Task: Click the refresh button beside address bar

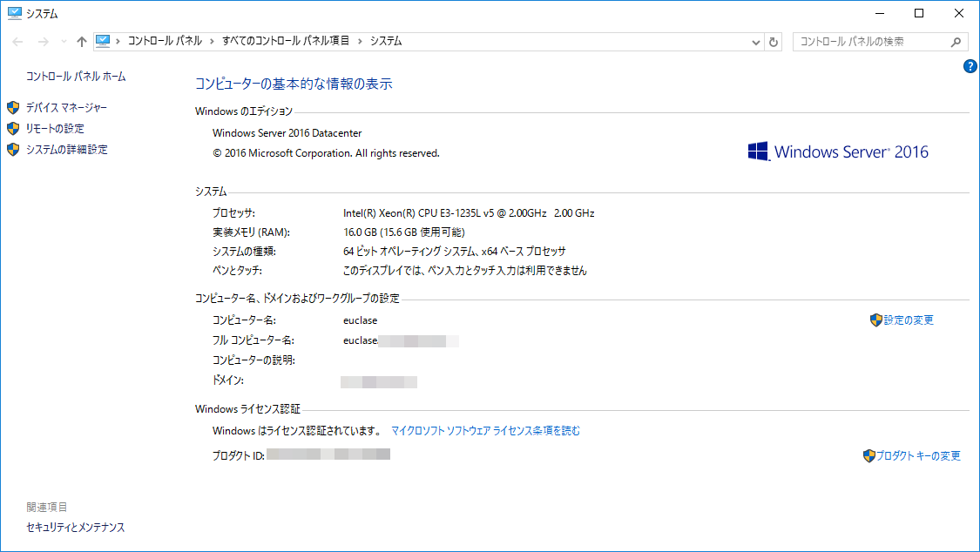Action: point(774,42)
